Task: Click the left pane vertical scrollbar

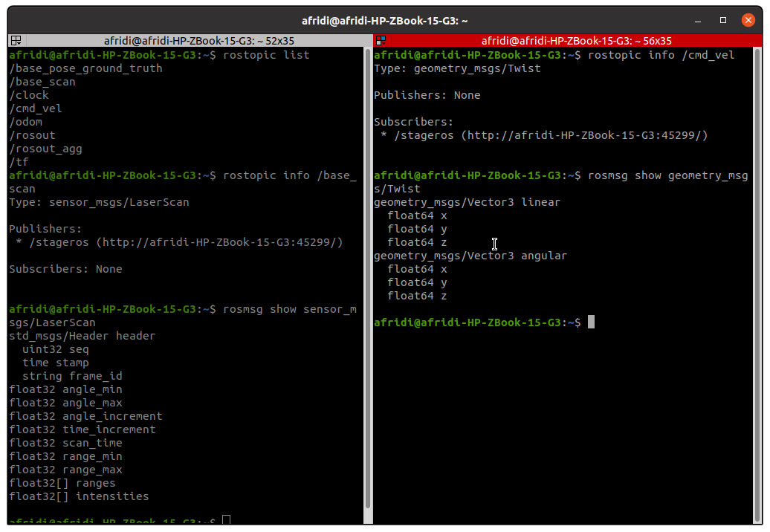Action: point(368,279)
